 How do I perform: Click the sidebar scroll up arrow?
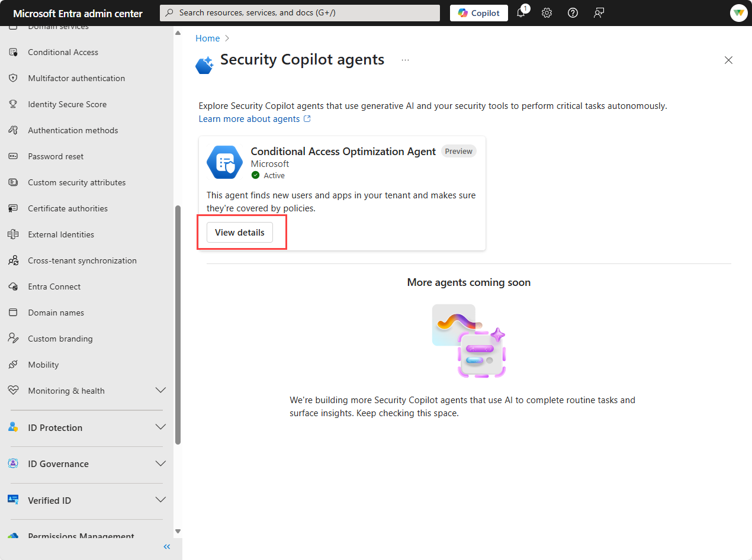tap(178, 33)
